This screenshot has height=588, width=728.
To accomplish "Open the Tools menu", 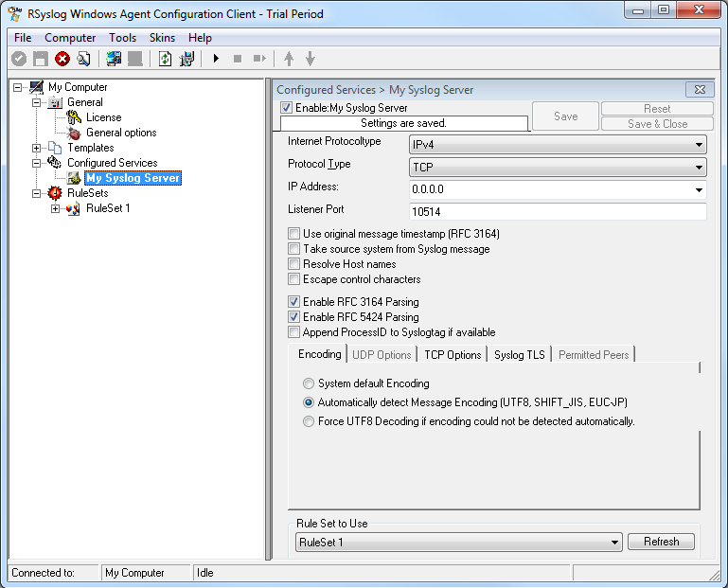I will (122, 38).
